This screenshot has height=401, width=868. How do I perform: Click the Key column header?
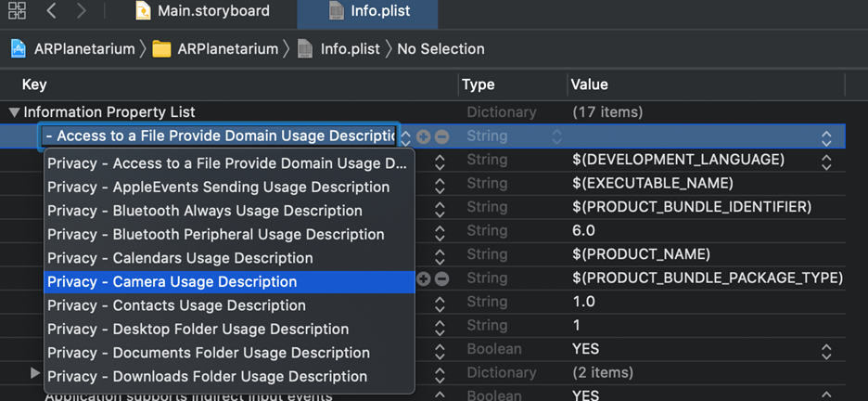pyautogui.click(x=34, y=84)
